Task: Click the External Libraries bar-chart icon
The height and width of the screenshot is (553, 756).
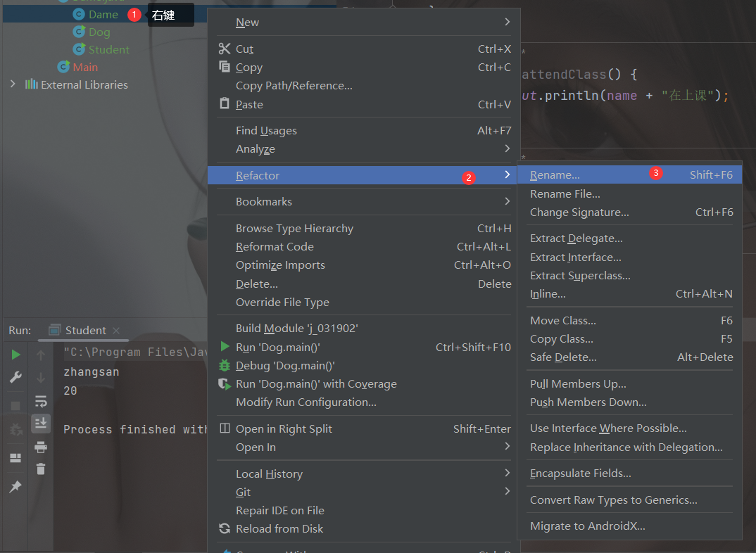Action: point(32,84)
